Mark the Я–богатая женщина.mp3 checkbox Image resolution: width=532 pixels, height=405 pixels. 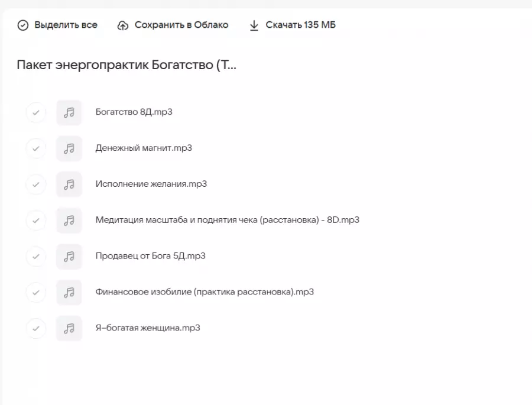click(x=36, y=328)
